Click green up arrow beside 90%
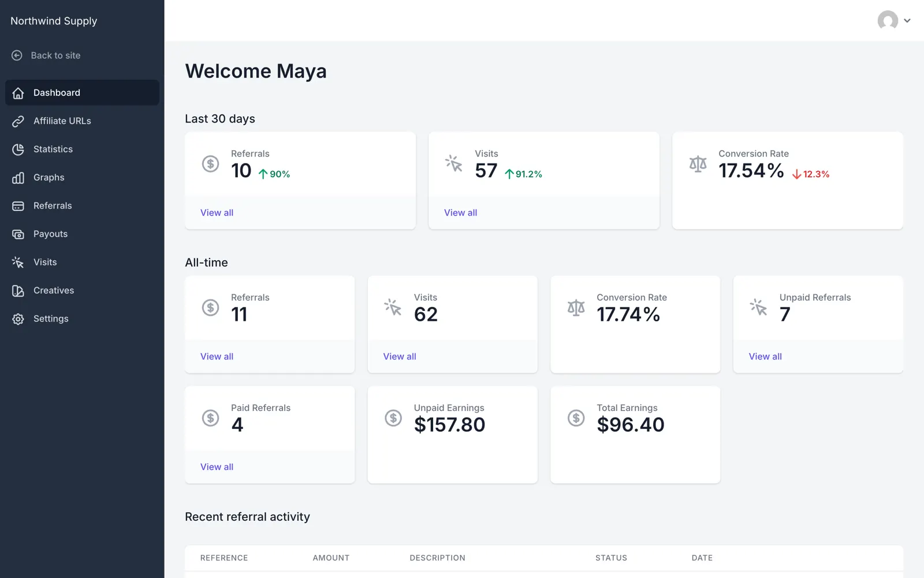Image resolution: width=924 pixels, height=578 pixels. [263, 174]
